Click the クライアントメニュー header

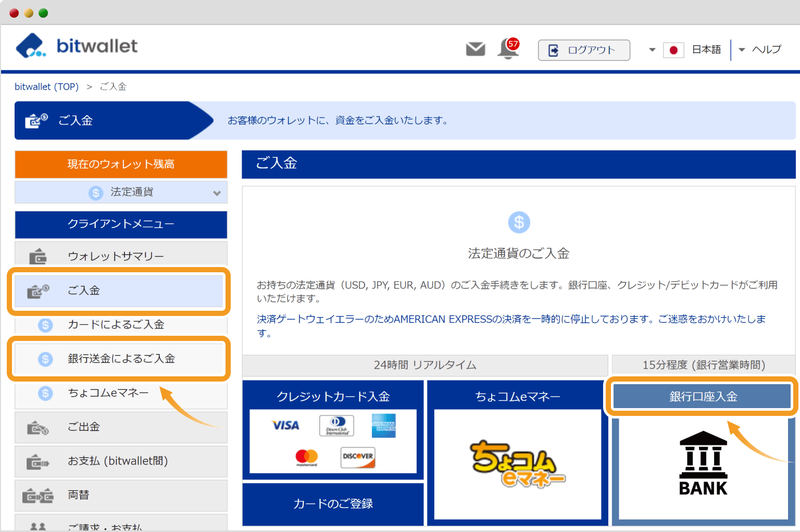pyautogui.click(x=121, y=224)
